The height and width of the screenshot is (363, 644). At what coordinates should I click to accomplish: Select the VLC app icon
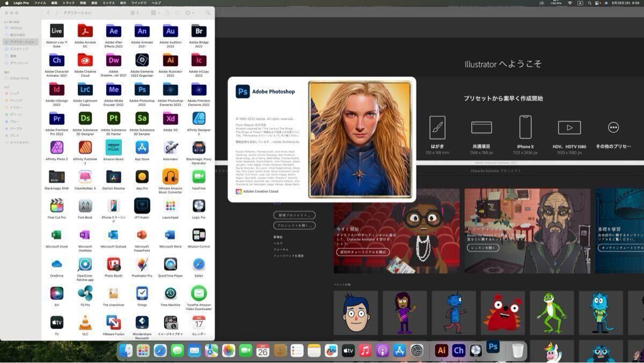(85, 322)
